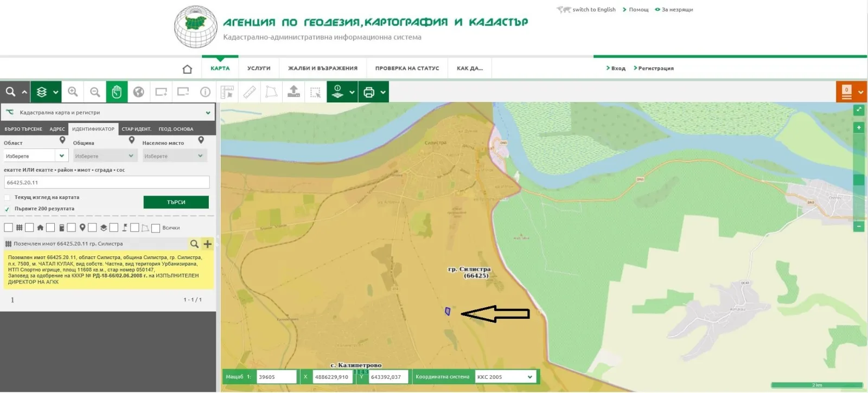Toggle 'Първите 200 резултата' checkbox
This screenshot has height=393, width=868.
pyautogui.click(x=8, y=209)
